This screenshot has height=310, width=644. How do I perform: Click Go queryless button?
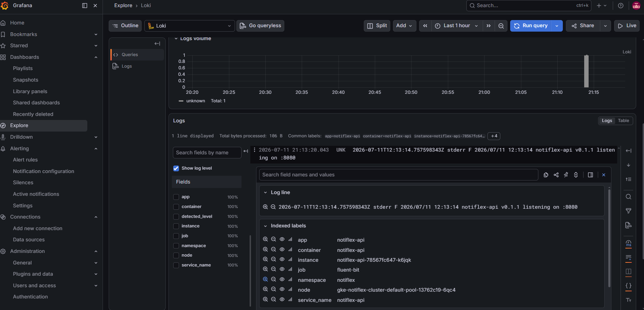coord(260,26)
